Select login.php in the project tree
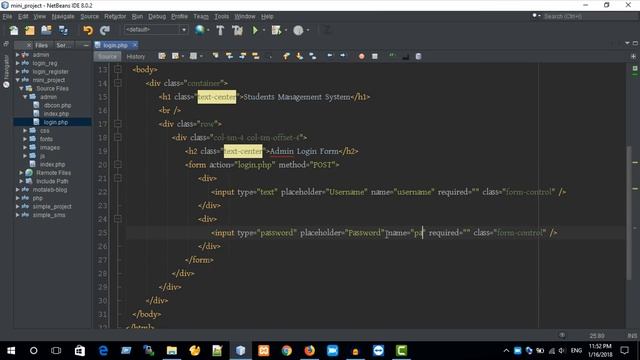The width and height of the screenshot is (640, 360). (56, 122)
